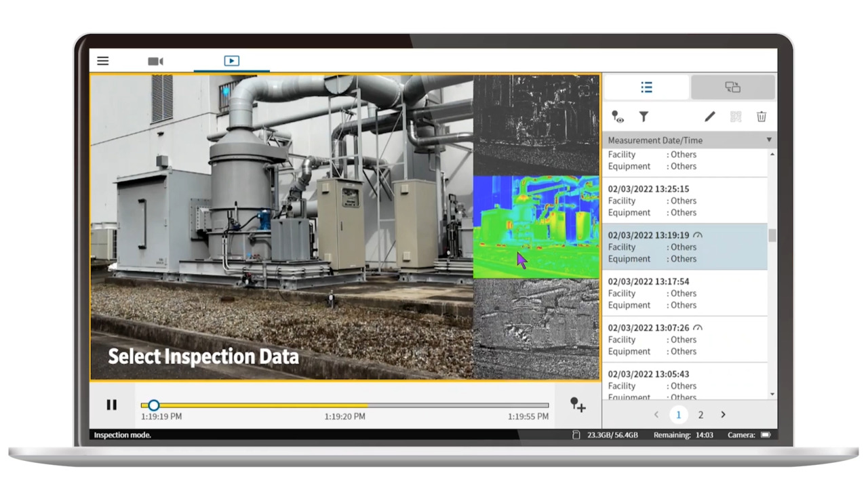
Task: Click the gauge icon beside 13:07:26
Action: [698, 327]
